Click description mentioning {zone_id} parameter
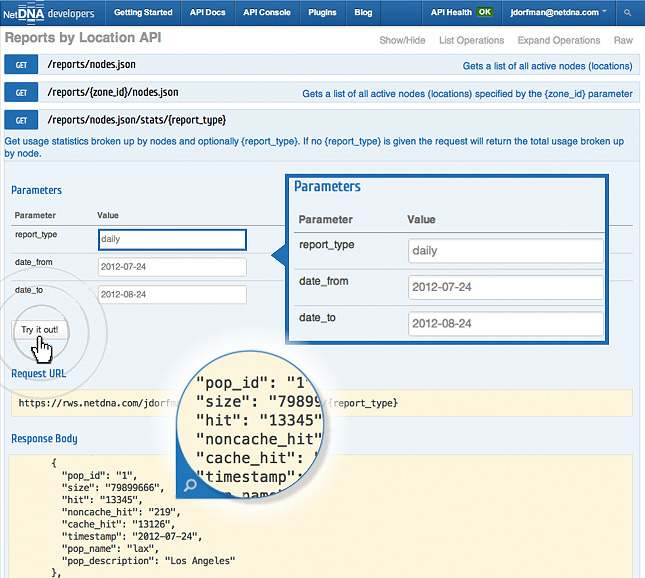 tap(467, 94)
